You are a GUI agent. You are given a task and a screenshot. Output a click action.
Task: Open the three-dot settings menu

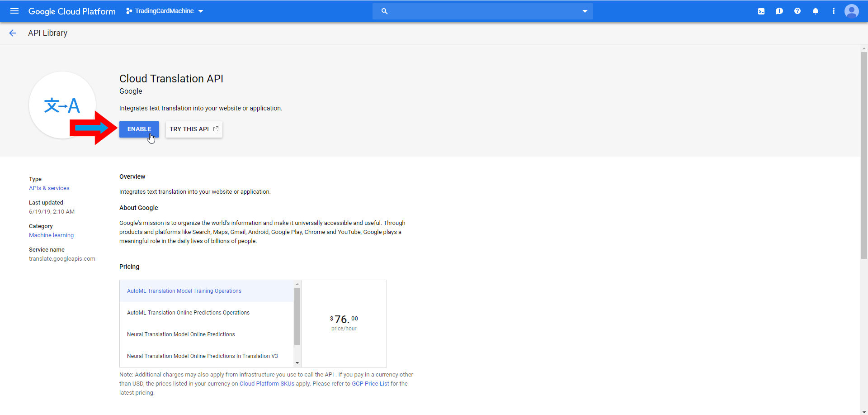pos(834,11)
